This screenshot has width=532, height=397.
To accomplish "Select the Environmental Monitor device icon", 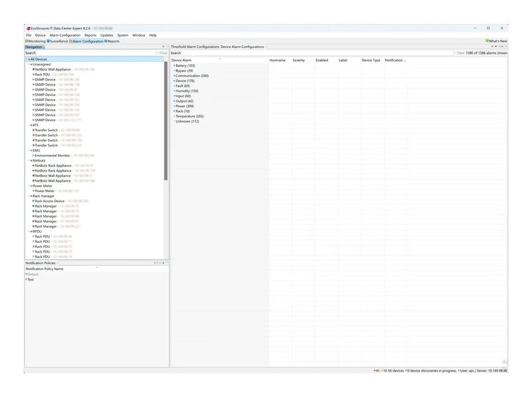I will pos(33,156).
